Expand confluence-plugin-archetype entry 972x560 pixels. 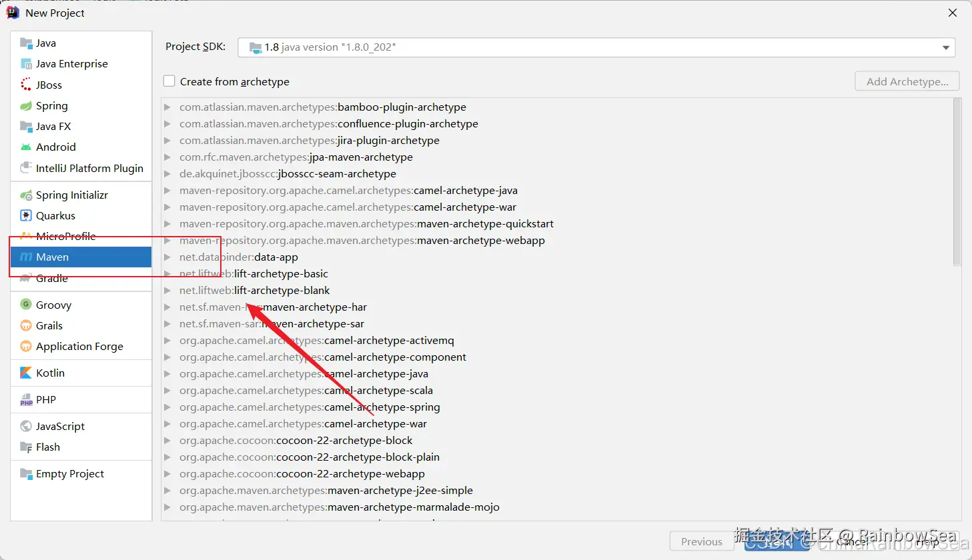(x=167, y=124)
